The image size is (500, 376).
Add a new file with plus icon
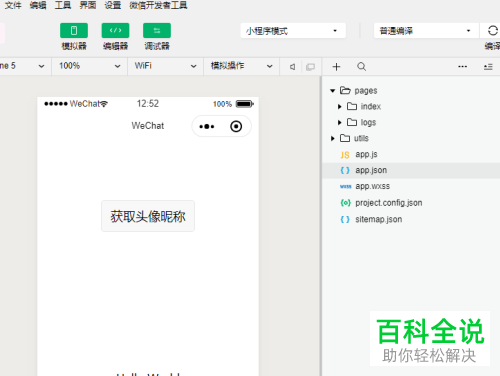coord(336,67)
